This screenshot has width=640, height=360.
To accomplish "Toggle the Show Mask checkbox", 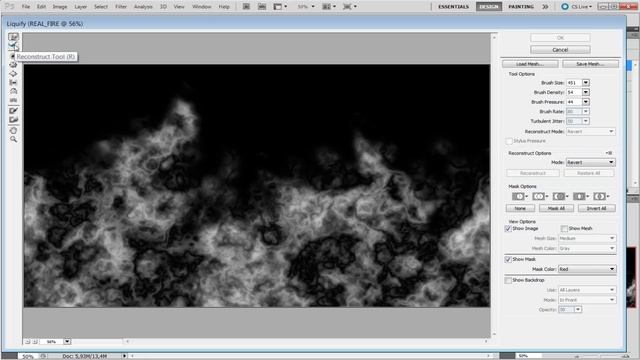I will (508, 259).
